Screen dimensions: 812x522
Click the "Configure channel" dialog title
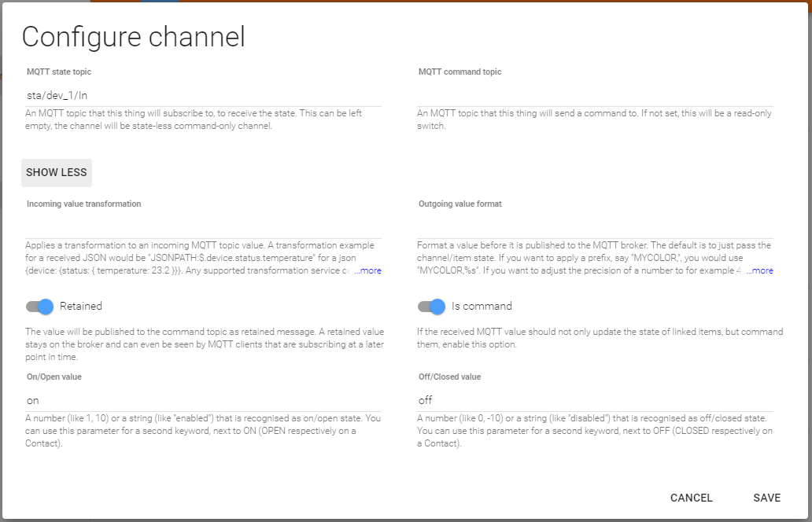coord(133,37)
